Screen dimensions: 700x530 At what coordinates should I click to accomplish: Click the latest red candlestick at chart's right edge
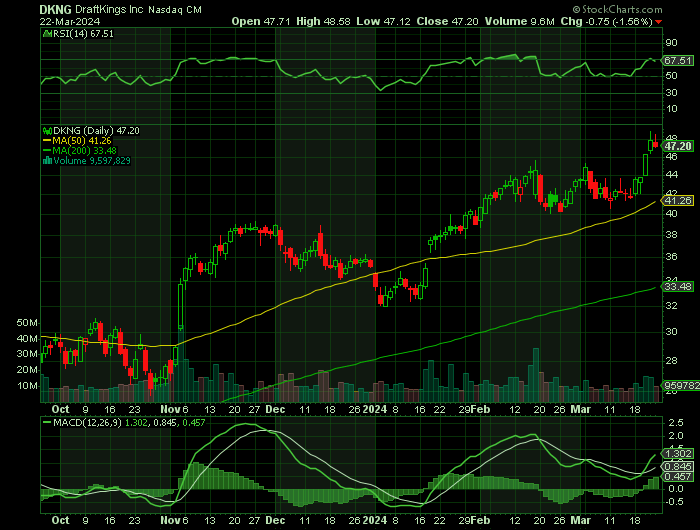[x=655, y=144]
